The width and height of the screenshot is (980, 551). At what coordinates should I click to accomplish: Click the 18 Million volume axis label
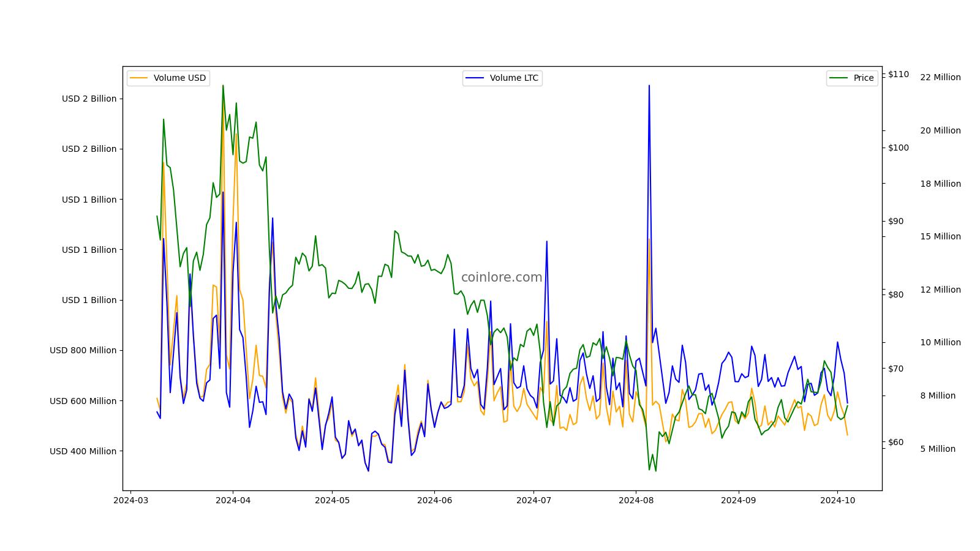pyautogui.click(x=940, y=184)
